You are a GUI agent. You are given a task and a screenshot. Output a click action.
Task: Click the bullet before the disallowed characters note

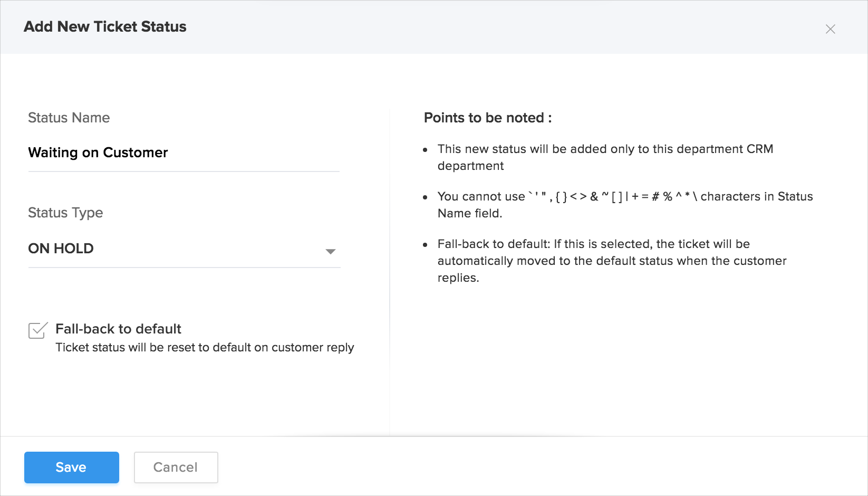tap(425, 198)
